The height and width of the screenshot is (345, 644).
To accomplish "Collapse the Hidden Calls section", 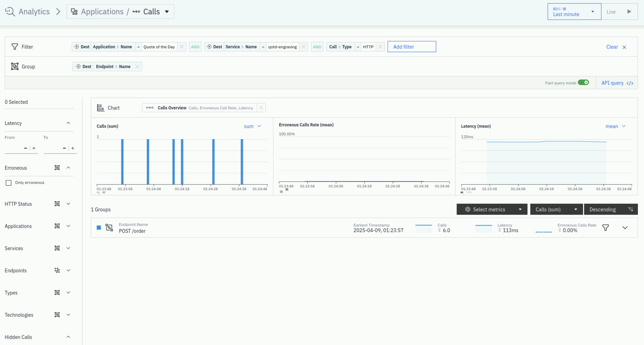I will pyautogui.click(x=68, y=337).
